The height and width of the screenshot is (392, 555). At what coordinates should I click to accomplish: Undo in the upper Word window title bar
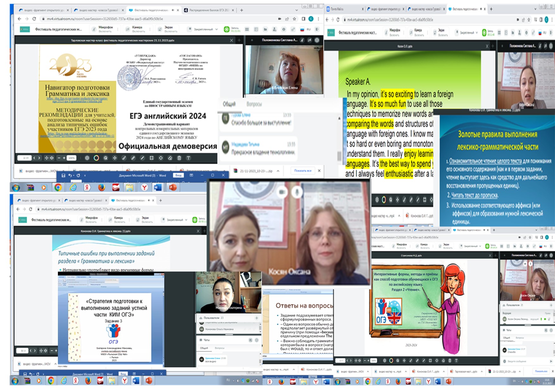click(70, 175)
